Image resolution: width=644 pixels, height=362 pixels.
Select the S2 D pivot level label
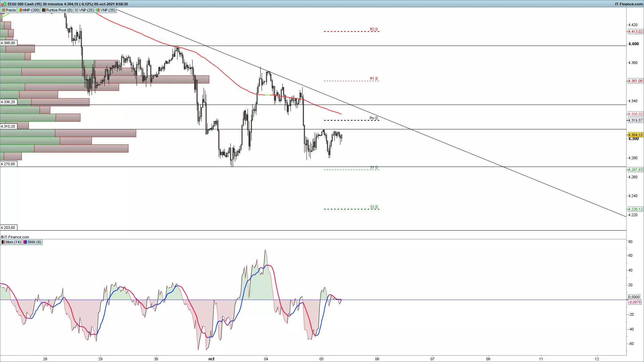coord(374,207)
